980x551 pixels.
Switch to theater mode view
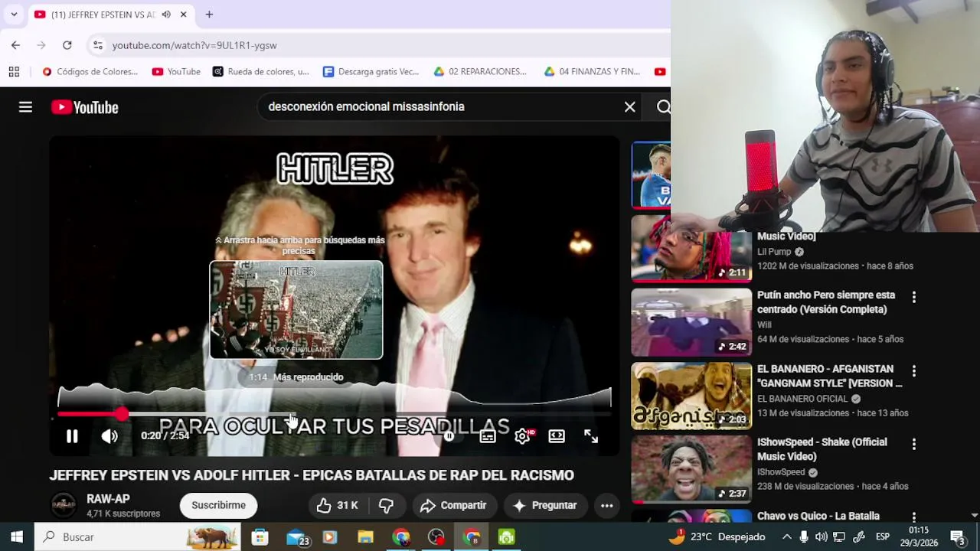pyautogui.click(x=557, y=436)
